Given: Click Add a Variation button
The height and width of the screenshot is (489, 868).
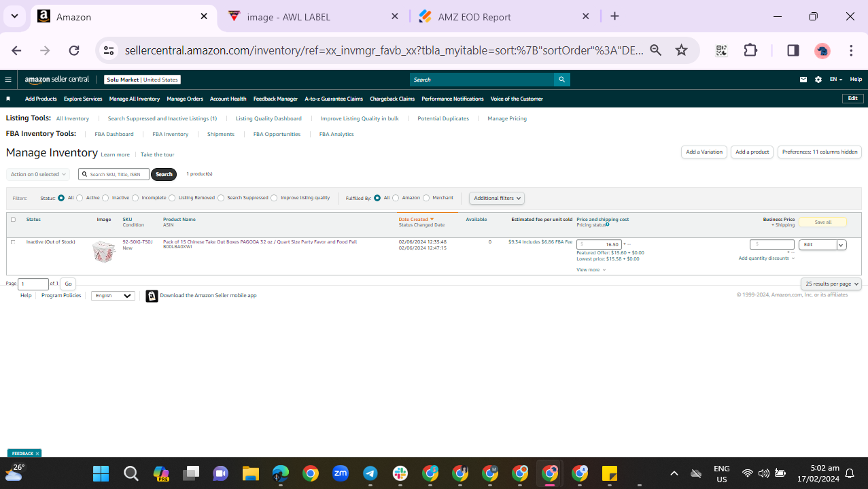Looking at the screenshot, I should point(704,152).
